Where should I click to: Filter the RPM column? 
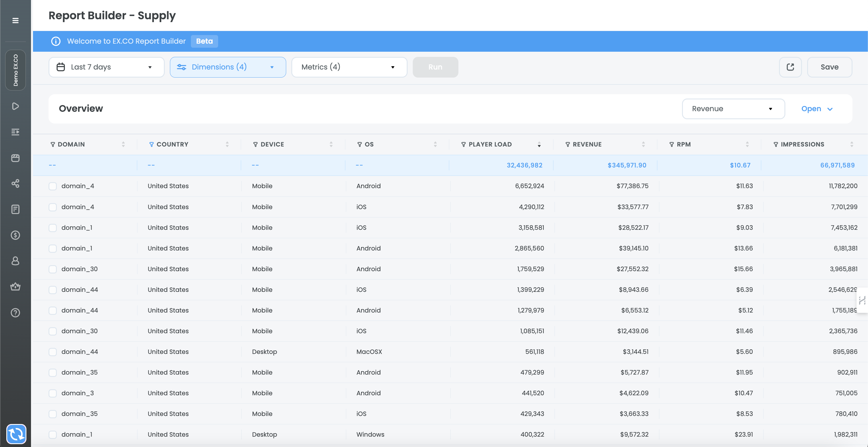[672, 144]
